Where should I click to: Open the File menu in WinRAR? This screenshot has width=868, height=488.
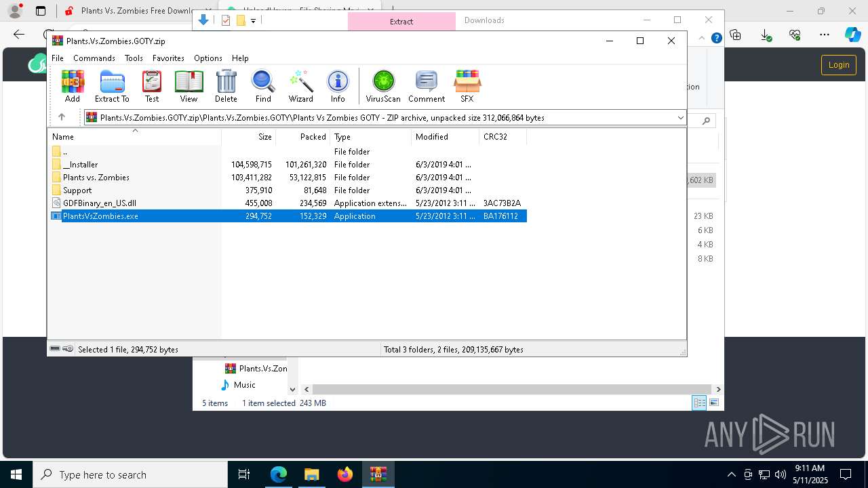(58, 58)
